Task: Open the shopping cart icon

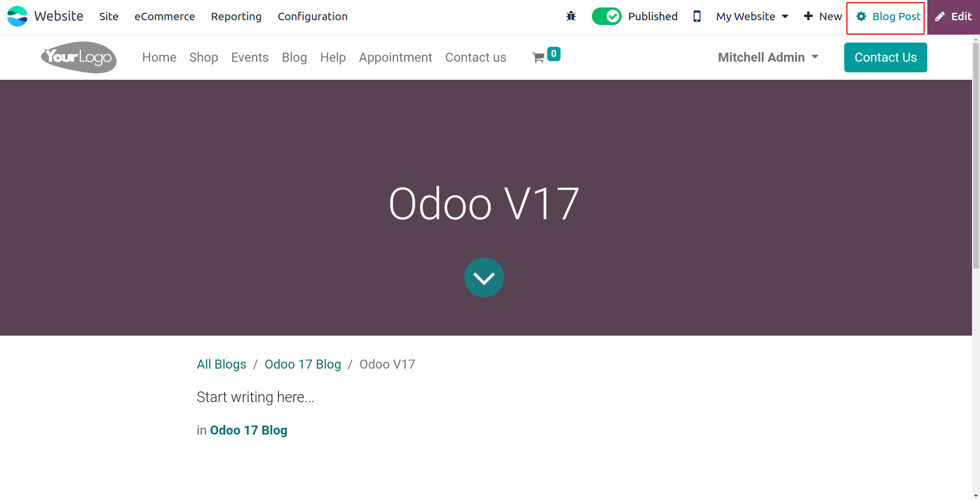Action: click(538, 58)
